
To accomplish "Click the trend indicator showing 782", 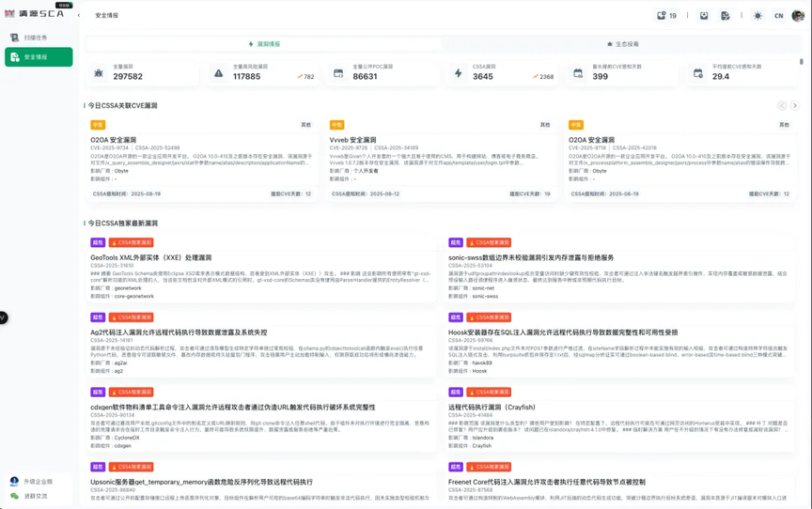I will [305, 77].
